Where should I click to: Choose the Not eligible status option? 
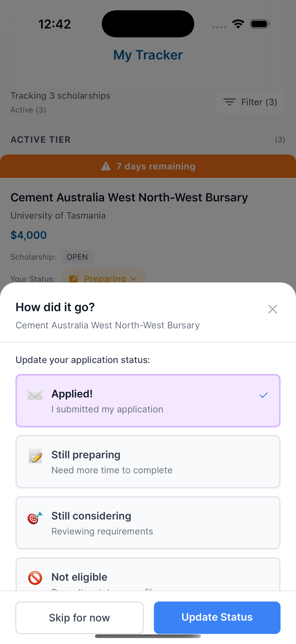point(148,576)
